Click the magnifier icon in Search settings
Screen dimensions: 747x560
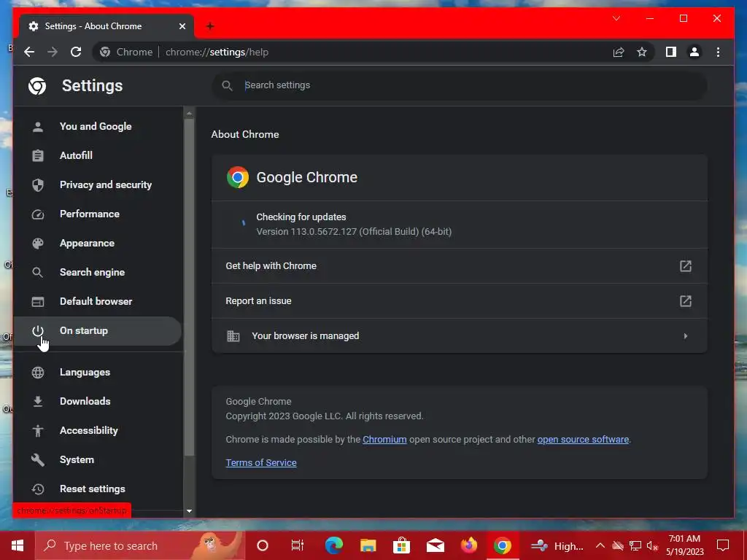click(228, 86)
